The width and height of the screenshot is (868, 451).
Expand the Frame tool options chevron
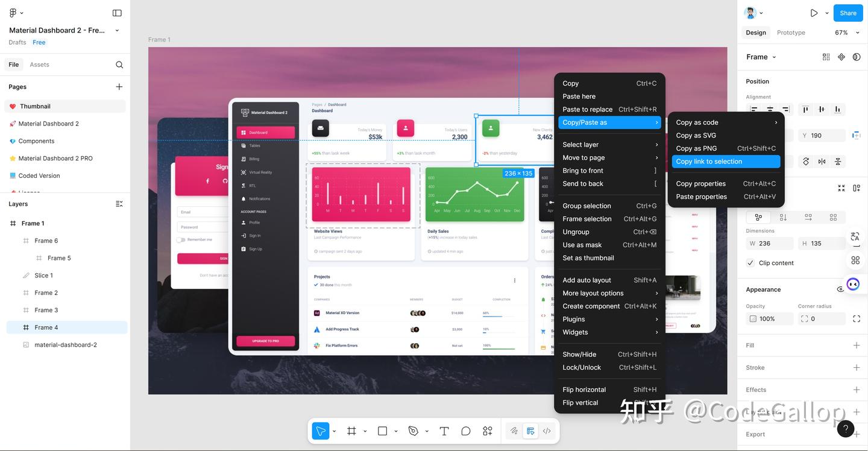[x=365, y=431]
